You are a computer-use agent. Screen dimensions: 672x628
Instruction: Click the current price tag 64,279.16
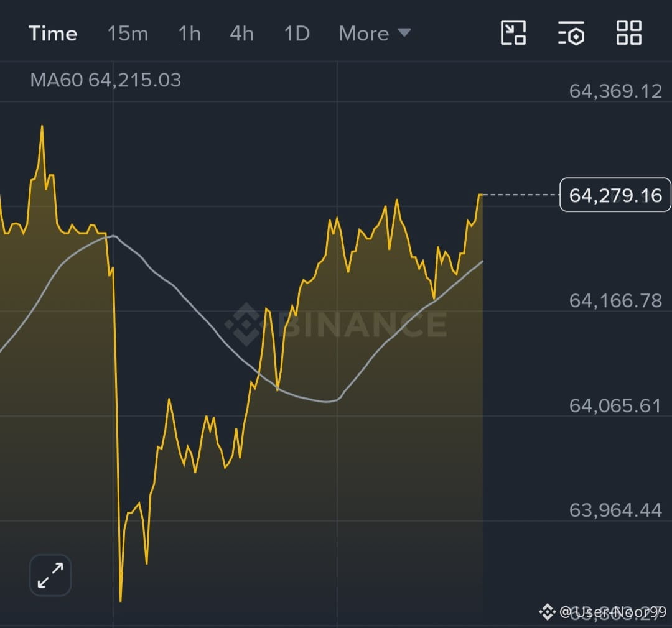coord(615,195)
